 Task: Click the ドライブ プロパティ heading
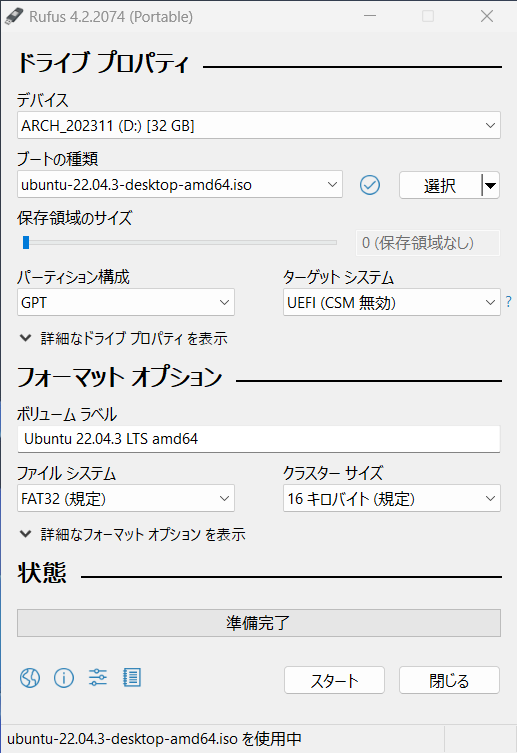[103, 63]
